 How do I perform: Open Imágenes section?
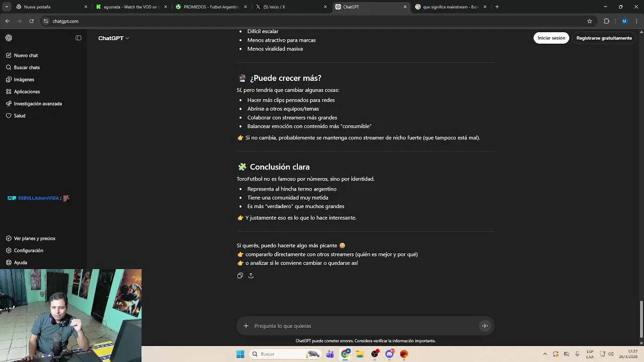[24, 79]
